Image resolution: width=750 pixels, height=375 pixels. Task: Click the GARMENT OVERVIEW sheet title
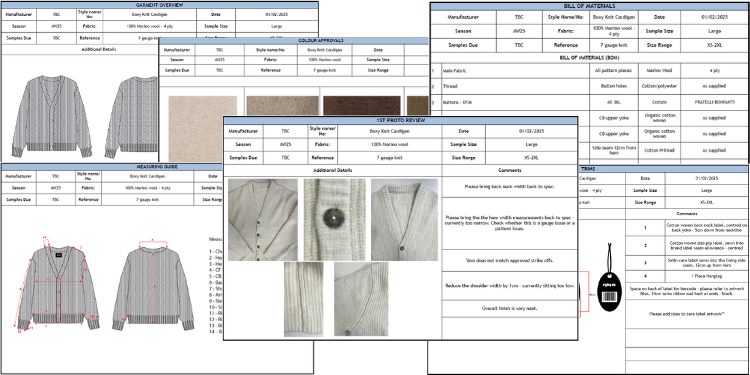click(x=159, y=5)
